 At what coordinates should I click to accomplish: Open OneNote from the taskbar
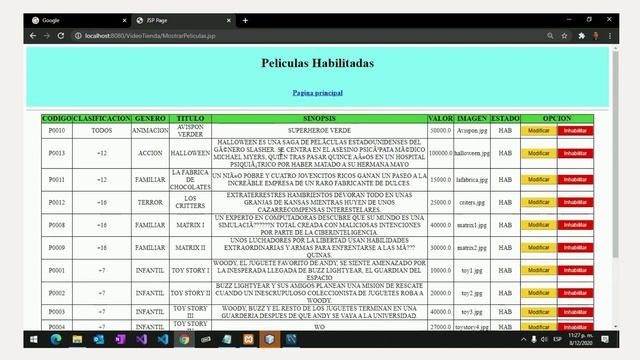click(x=120, y=340)
